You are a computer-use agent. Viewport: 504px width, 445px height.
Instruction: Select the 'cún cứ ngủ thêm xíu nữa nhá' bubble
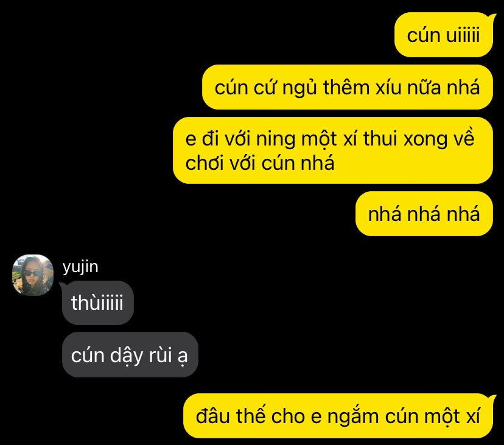347,87
